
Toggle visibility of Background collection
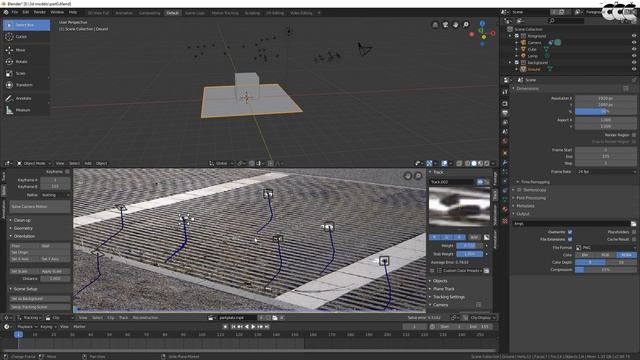coord(634,62)
